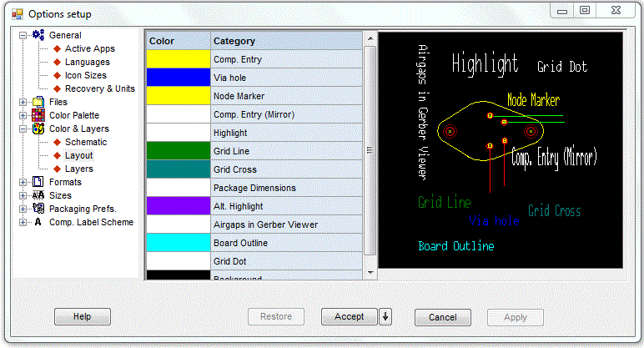Click the Cancel button
This screenshot has width=644, height=348.
pos(443,317)
